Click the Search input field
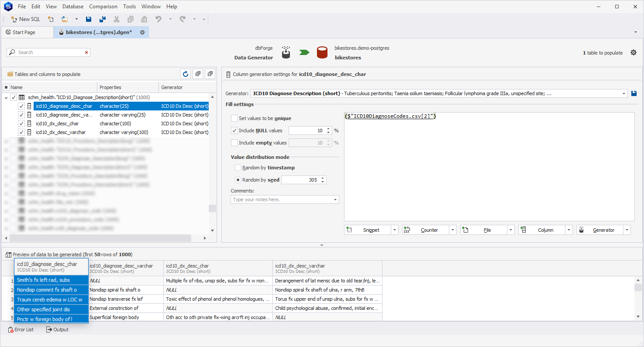This screenshot has height=347, width=644. click(48, 52)
